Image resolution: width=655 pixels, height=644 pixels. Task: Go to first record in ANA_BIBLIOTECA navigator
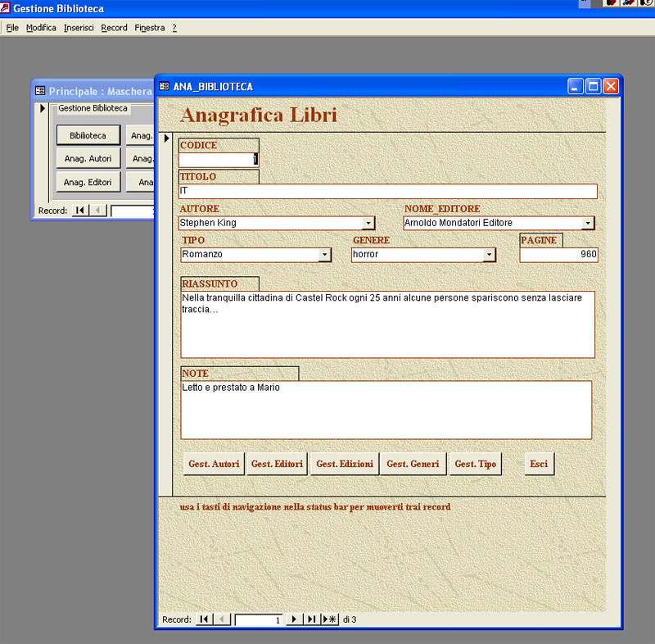pos(204,619)
